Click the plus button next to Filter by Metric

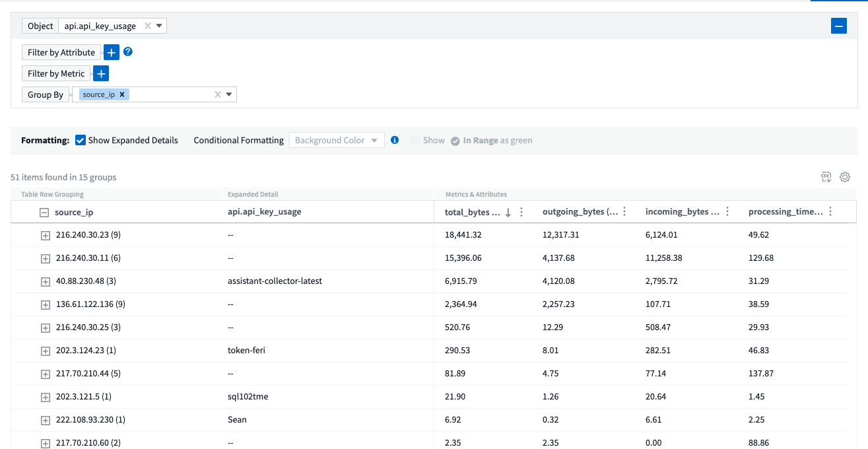tap(100, 73)
